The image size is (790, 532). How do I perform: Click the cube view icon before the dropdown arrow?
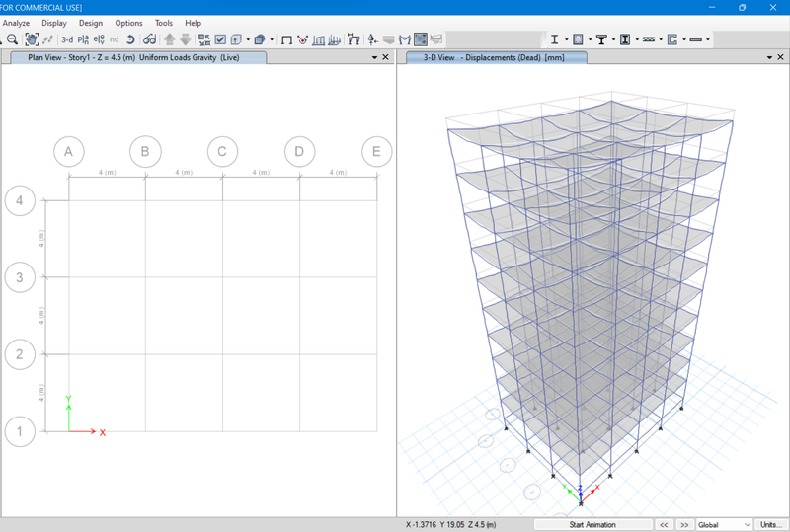pos(236,39)
